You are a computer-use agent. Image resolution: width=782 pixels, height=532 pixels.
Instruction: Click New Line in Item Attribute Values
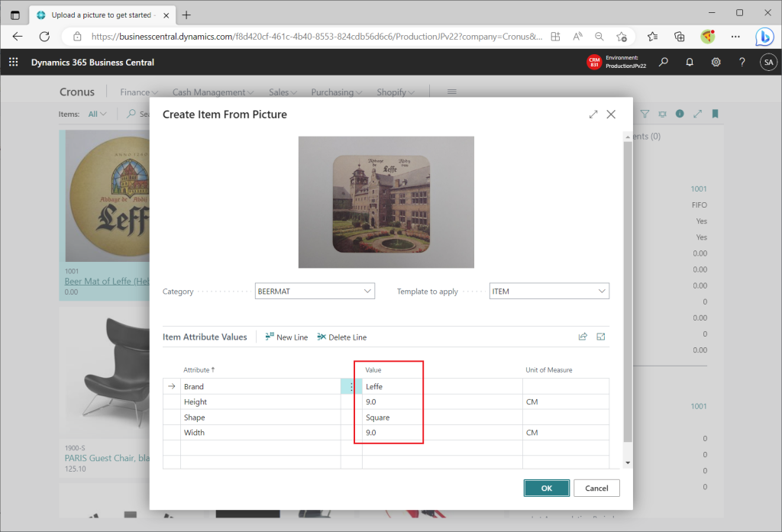[286, 337]
